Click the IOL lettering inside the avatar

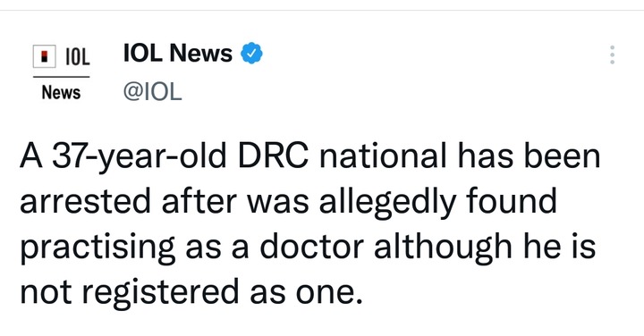77,56
